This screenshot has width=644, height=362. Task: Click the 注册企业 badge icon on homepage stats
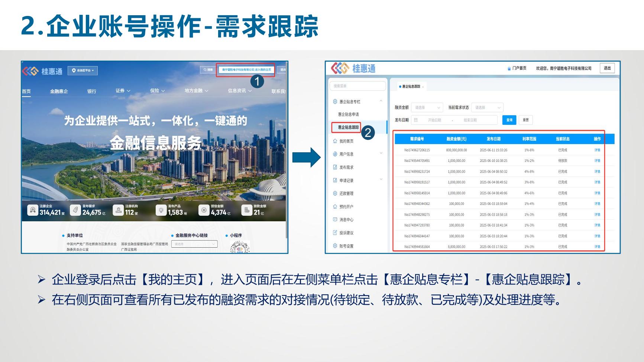pos(33,210)
